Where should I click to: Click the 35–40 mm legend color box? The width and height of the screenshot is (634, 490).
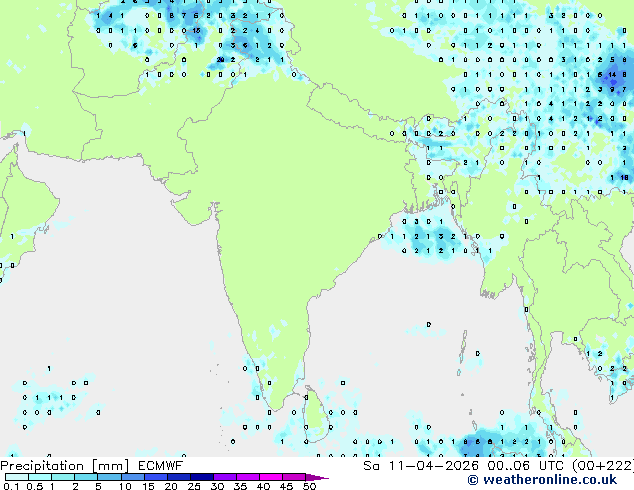tap(247, 477)
